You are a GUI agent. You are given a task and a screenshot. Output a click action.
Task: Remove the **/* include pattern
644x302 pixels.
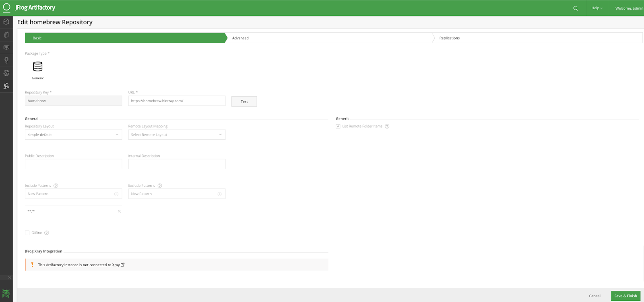pos(119,211)
